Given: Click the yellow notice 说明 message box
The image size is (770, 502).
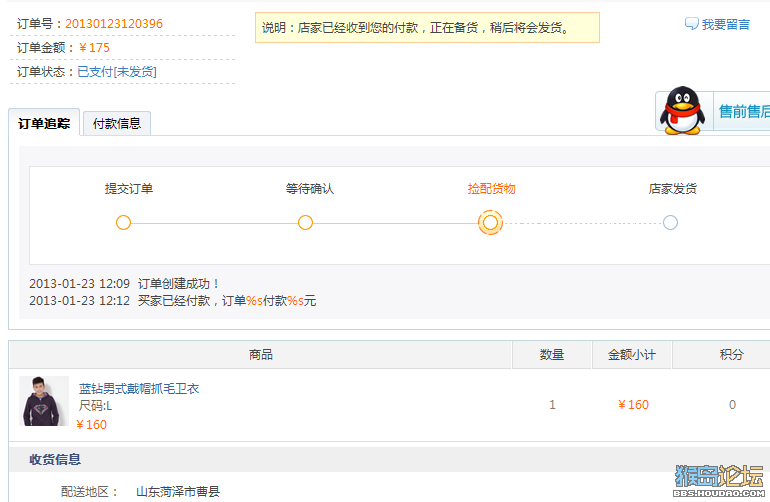Looking at the screenshot, I should 427,28.
